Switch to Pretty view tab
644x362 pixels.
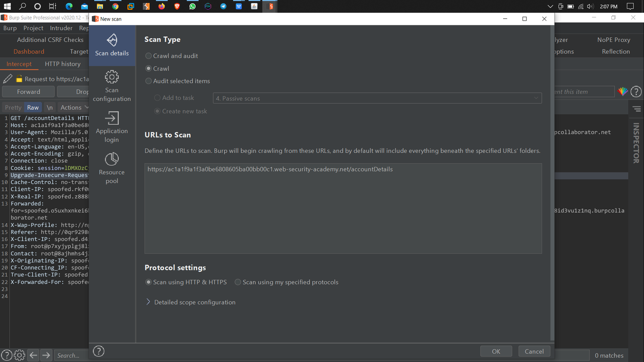(x=13, y=107)
